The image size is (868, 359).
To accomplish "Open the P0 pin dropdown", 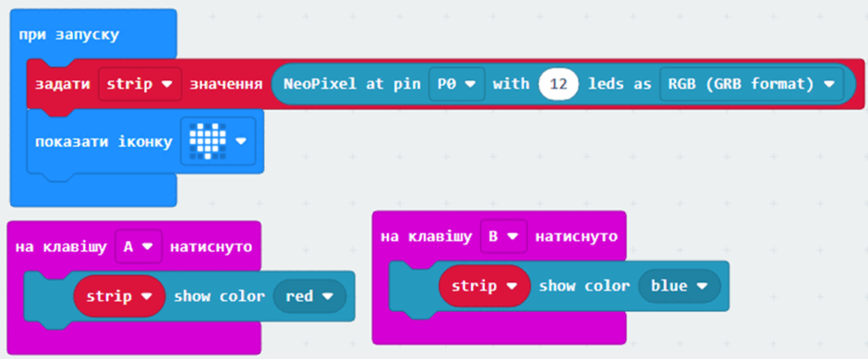I will click(x=457, y=85).
